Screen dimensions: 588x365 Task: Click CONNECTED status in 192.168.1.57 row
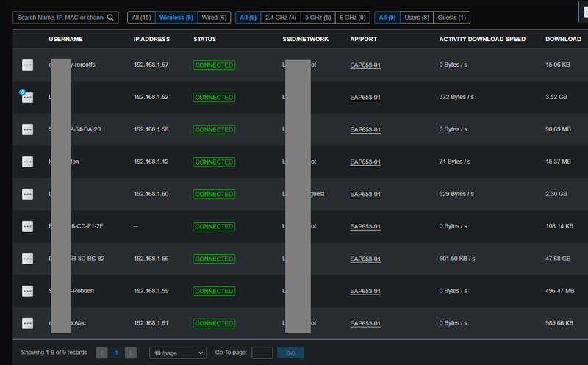[214, 65]
